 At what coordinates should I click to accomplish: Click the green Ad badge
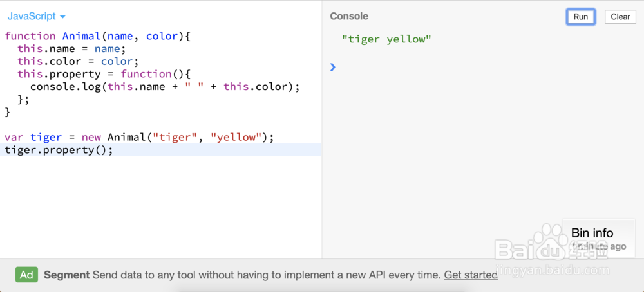(x=26, y=275)
